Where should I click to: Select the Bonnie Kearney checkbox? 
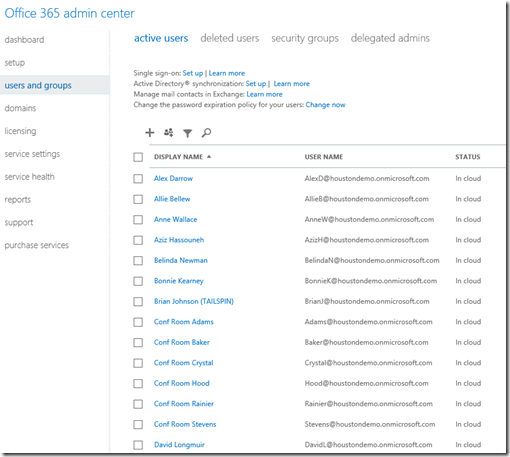point(138,281)
